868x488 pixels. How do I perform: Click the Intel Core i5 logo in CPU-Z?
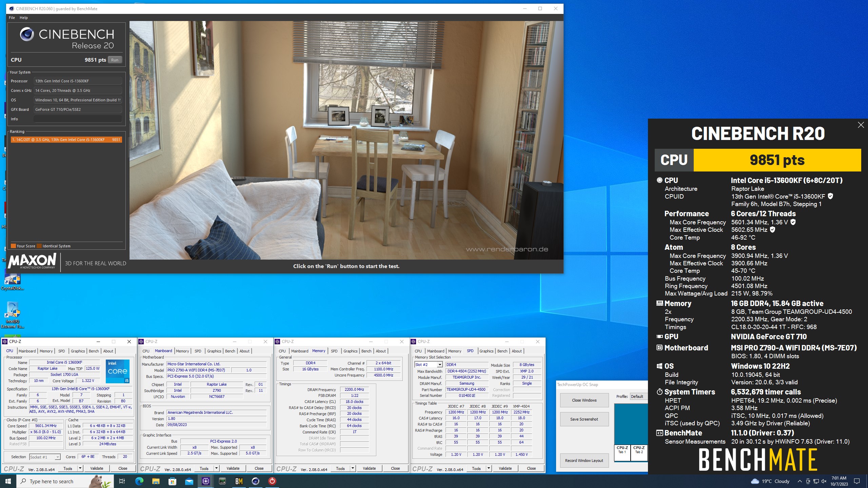[x=117, y=371]
